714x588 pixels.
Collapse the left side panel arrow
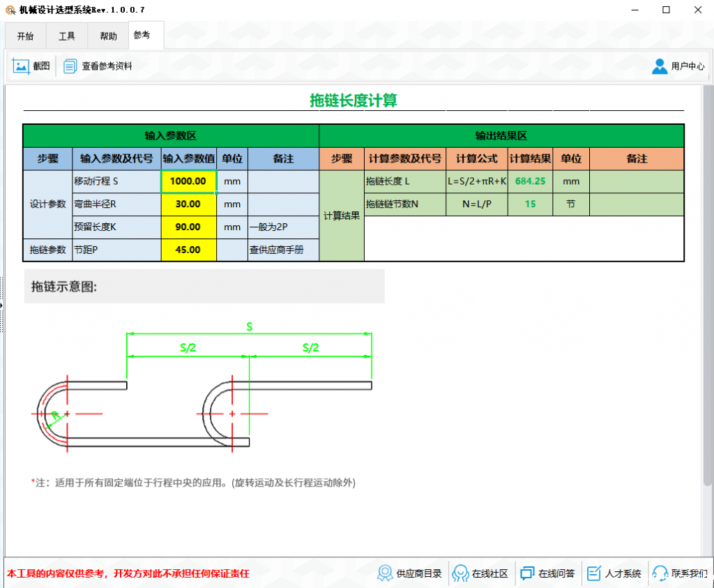pyautogui.click(x=3, y=305)
